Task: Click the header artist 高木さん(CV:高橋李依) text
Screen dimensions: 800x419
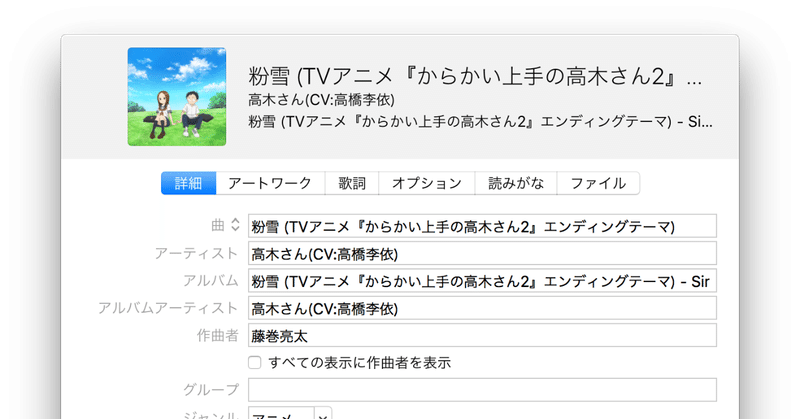Action: point(321,100)
